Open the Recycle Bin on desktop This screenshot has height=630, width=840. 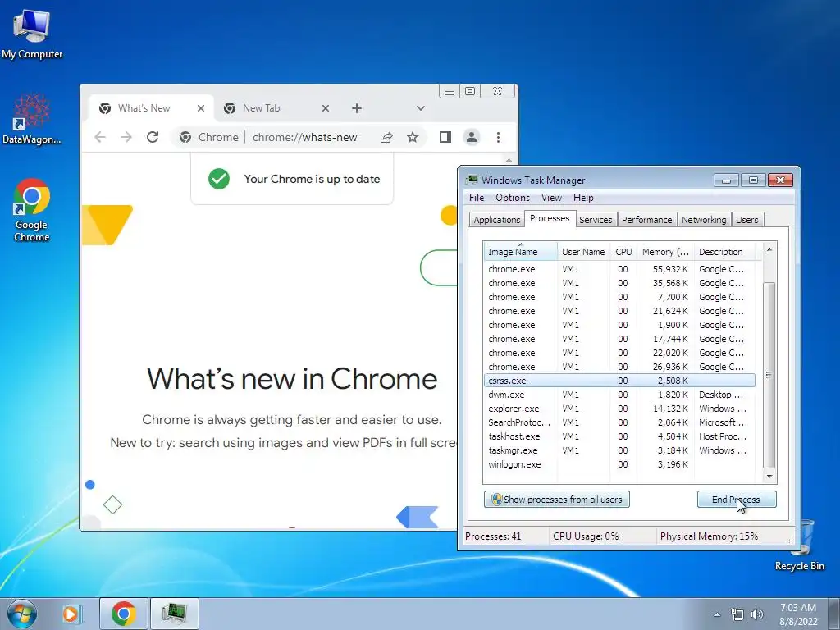point(799,546)
